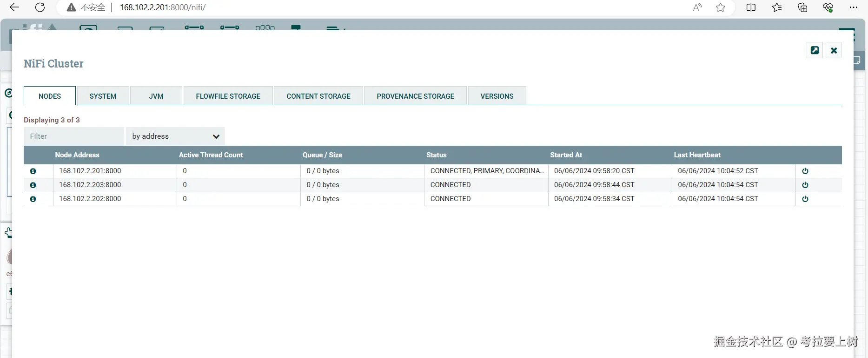Add page to favorites with star icon
This screenshot has width=868, height=358.
pyautogui.click(x=721, y=7)
